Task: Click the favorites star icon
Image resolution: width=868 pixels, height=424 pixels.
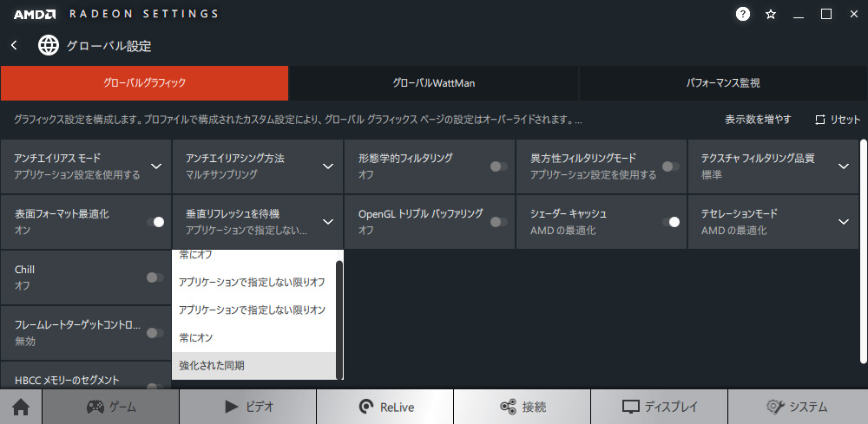Action: click(771, 15)
